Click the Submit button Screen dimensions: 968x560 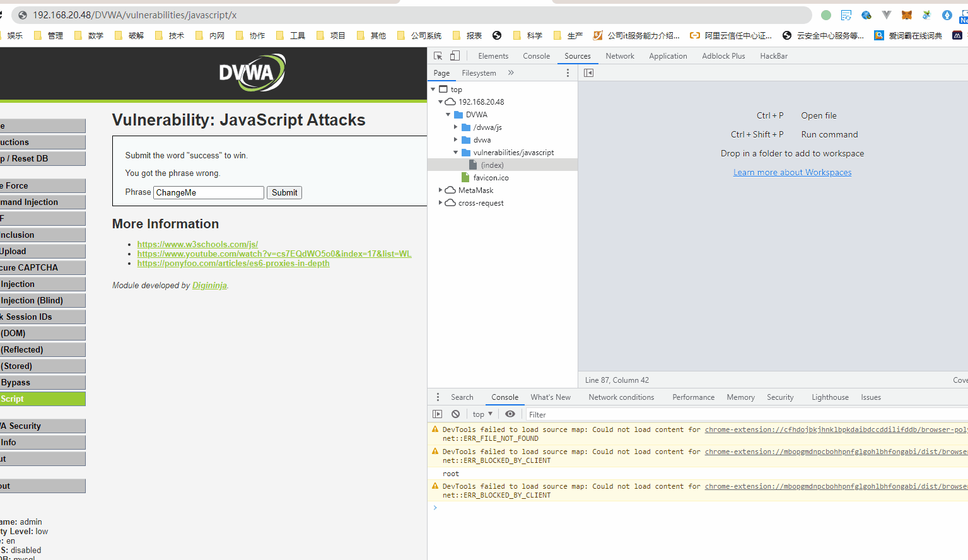pos(284,193)
